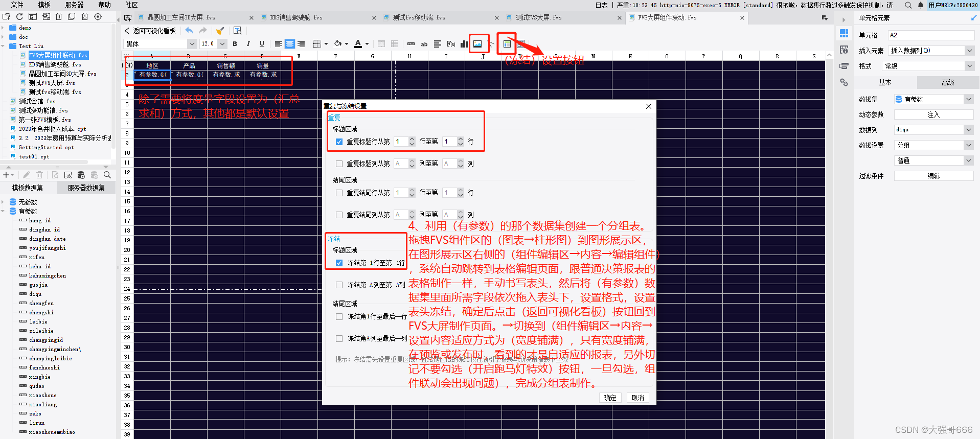This screenshot has height=439, width=980.
Task: Uncheck repeat title rows checkbox
Action: coord(339,142)
